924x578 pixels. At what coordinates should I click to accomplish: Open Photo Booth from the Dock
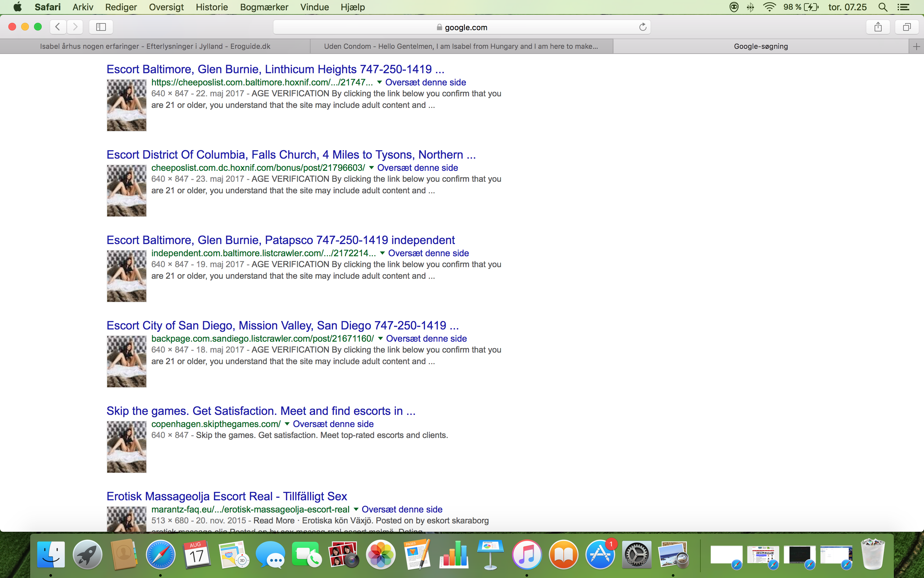[x=344, y=555]
